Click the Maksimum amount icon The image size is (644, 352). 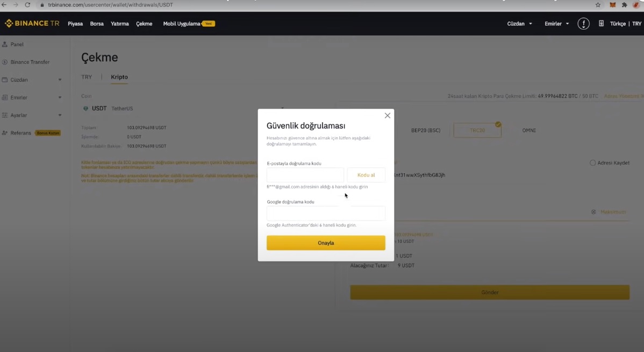pos(593,212)
